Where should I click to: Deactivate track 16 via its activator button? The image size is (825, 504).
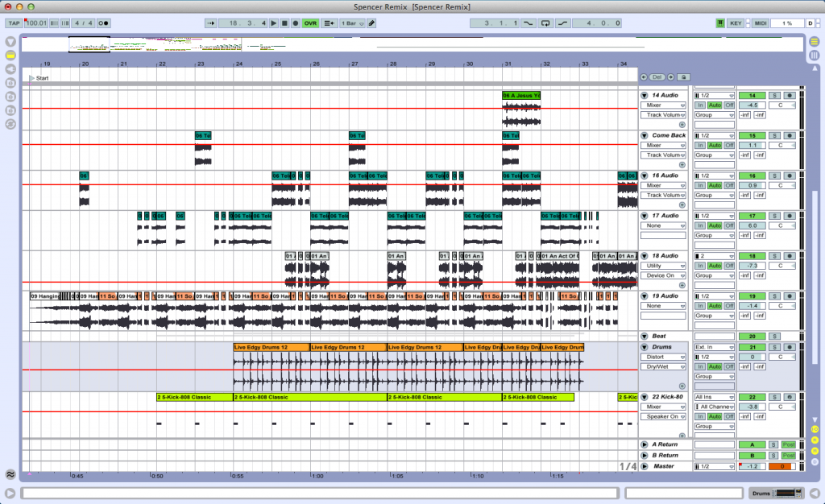752,176
